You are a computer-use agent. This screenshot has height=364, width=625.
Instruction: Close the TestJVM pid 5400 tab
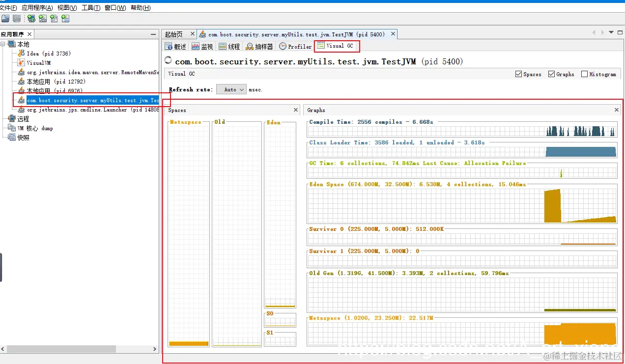pos(392,34)
